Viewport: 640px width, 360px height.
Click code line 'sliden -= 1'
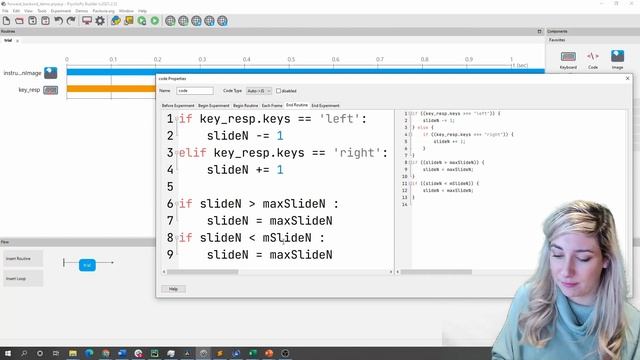point(245,136)
